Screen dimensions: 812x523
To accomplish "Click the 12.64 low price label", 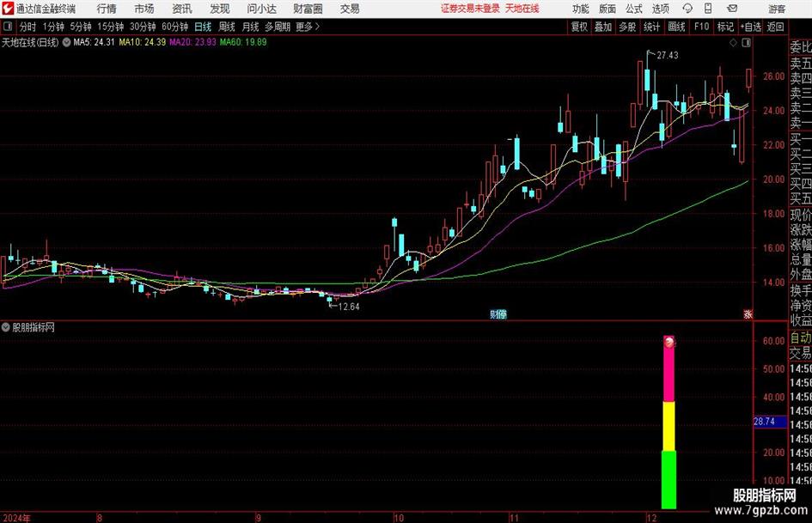I will [349, 307].
